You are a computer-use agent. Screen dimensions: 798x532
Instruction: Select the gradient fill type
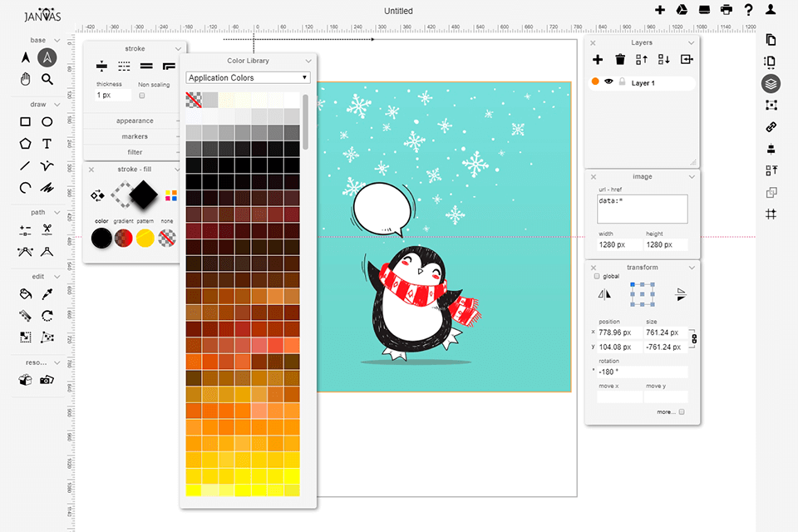(123, 238)
